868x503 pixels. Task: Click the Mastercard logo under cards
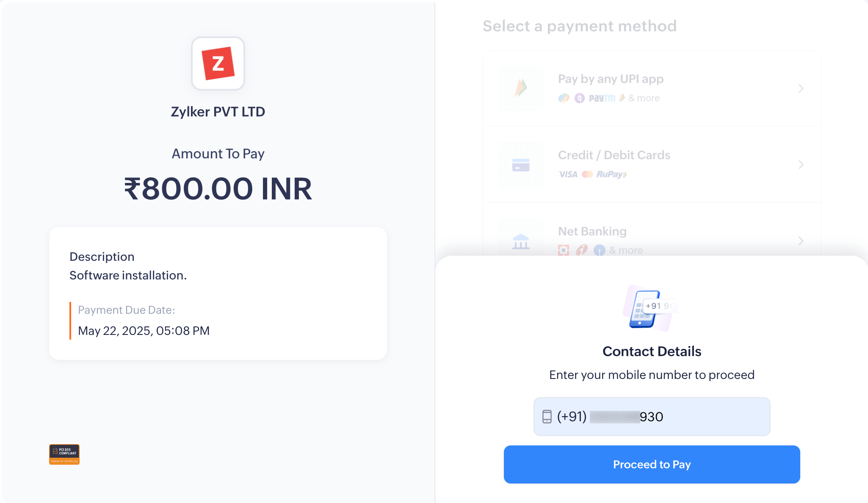click(x=587, y=174)
